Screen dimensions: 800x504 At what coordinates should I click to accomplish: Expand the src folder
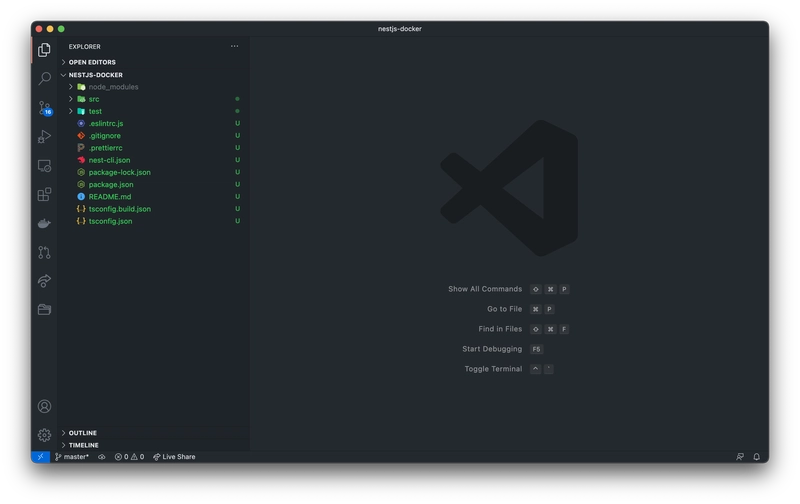153,99
